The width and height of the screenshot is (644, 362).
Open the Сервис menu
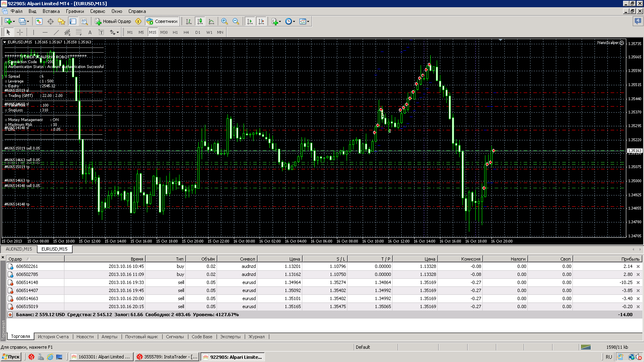click(x=97, y=11)
